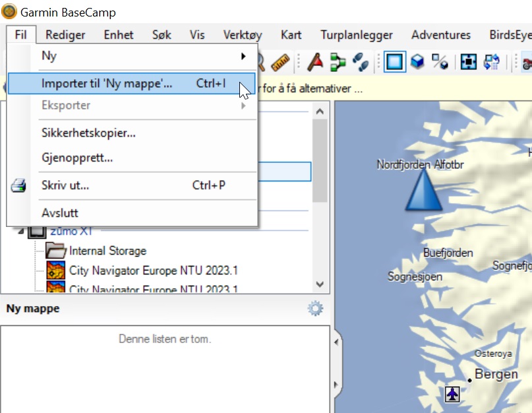Select the New Route tool
Viewport: 532px width, 413px height.
(x=338, y=62)
